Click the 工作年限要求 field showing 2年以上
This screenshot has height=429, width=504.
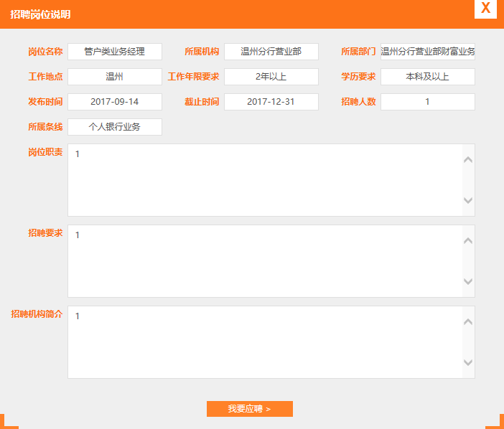point(271,77)
